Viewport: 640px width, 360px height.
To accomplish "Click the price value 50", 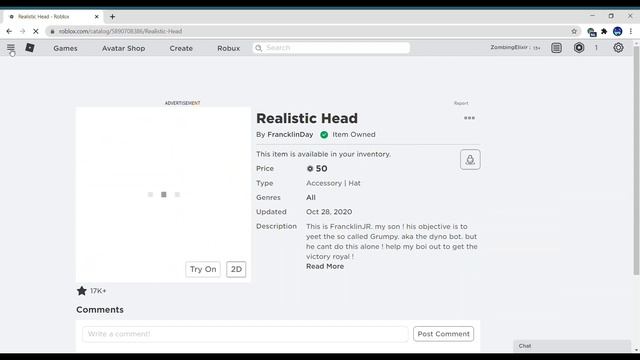I will pyautogui.click(x=321, y=169).
